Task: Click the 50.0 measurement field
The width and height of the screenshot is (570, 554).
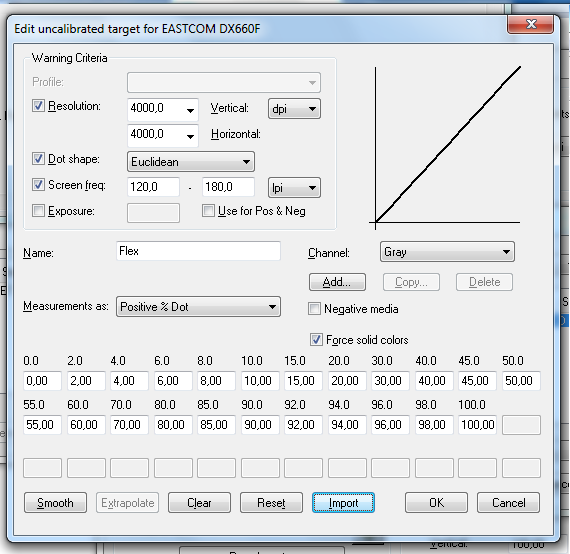Action: [521, 381]
